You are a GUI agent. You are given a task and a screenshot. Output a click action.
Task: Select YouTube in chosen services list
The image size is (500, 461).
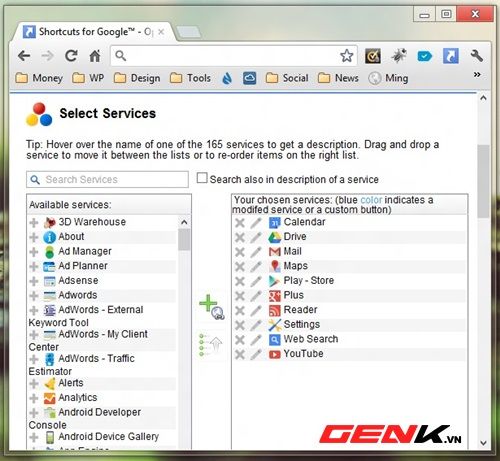(304, 354)
